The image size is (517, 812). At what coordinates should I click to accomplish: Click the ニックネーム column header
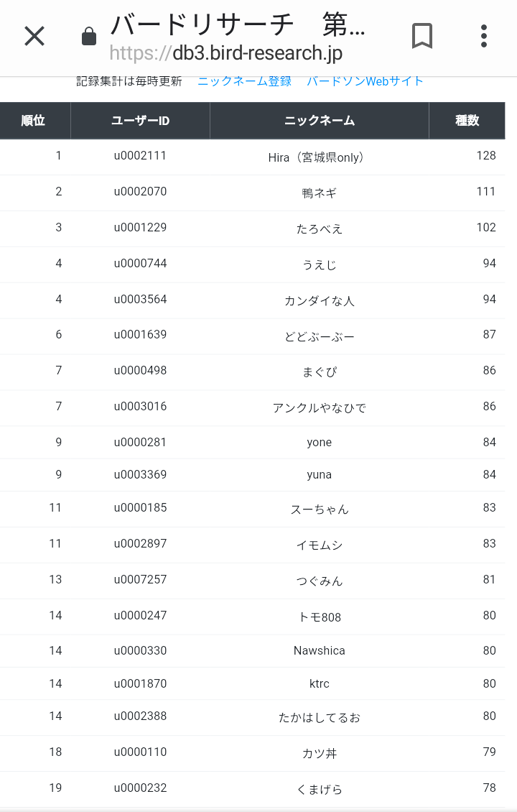[x=319, y=121]
